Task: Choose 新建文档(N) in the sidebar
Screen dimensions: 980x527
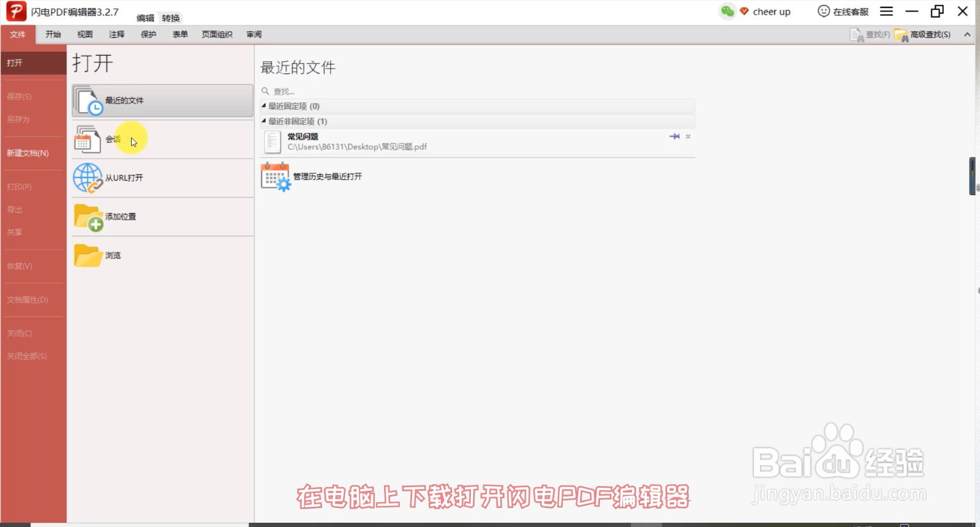Action: (28, 153)
